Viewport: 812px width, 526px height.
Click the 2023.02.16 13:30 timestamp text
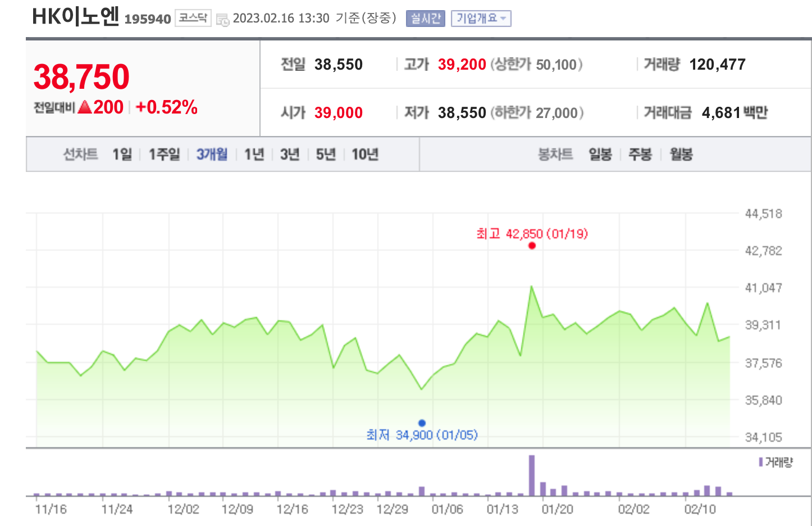pos(281,19)
